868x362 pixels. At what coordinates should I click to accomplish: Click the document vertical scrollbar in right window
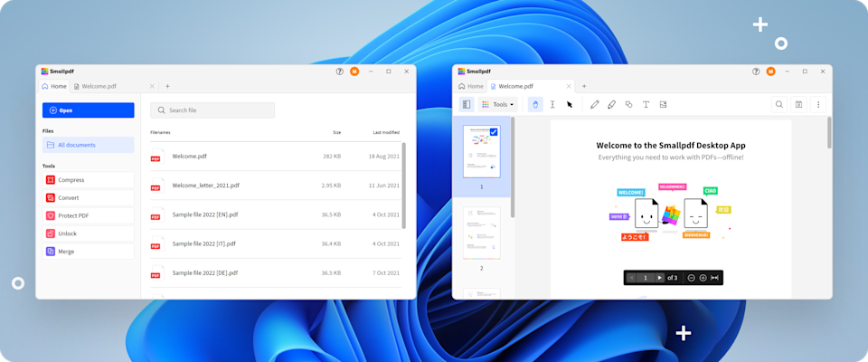click(x=829, y=132)
